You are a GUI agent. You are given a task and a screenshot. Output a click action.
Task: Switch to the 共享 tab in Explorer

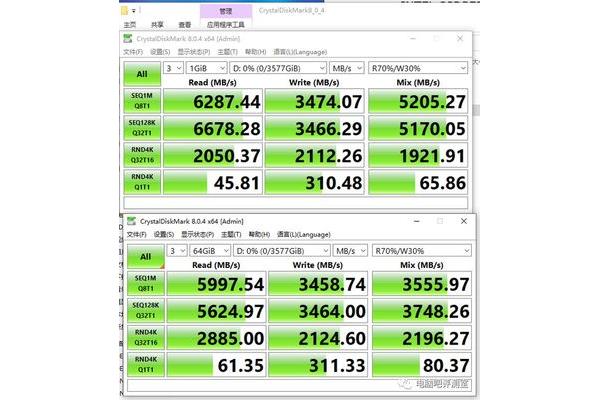coord(157,25)
